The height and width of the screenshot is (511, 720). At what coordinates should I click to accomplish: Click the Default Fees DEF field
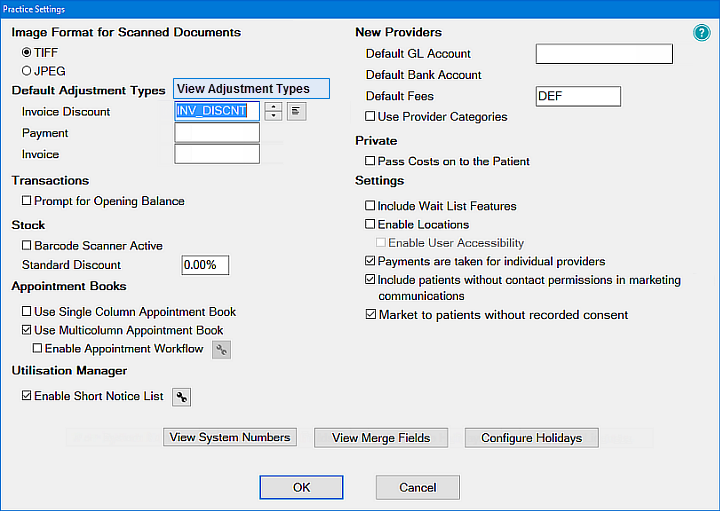click(x=578, y=96)
